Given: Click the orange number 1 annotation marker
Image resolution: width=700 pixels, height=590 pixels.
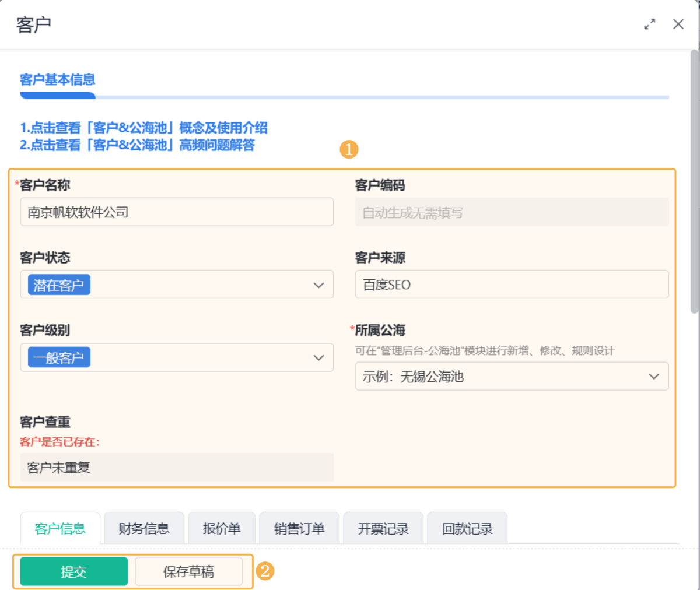Looking at the screenshot, I should pyautogui.click(x=349, y=150).
